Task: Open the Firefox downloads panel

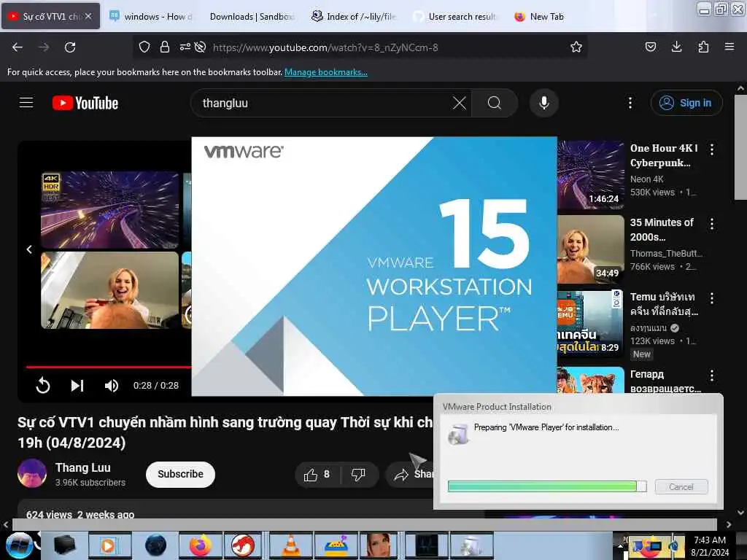Action: (676, 47)
